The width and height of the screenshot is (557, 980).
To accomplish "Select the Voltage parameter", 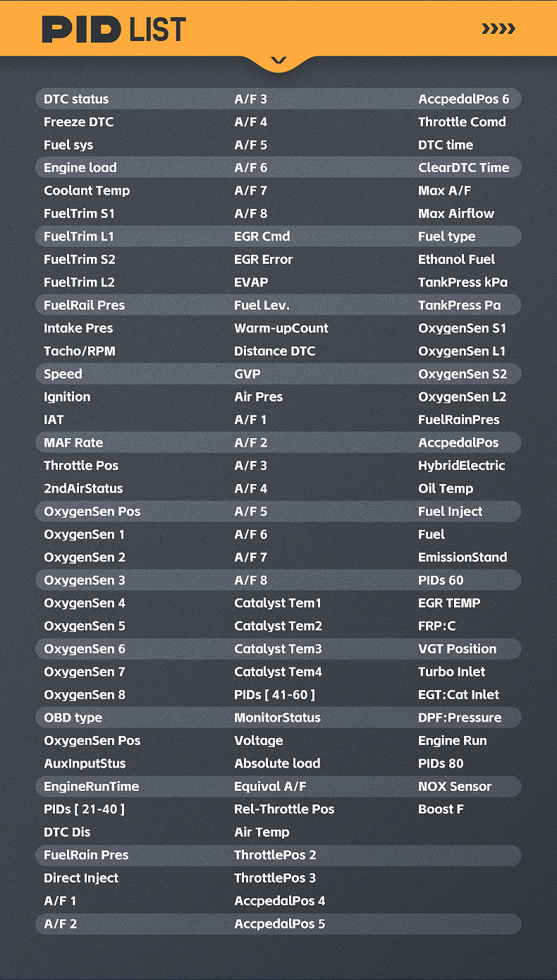I will coord(258,741).
